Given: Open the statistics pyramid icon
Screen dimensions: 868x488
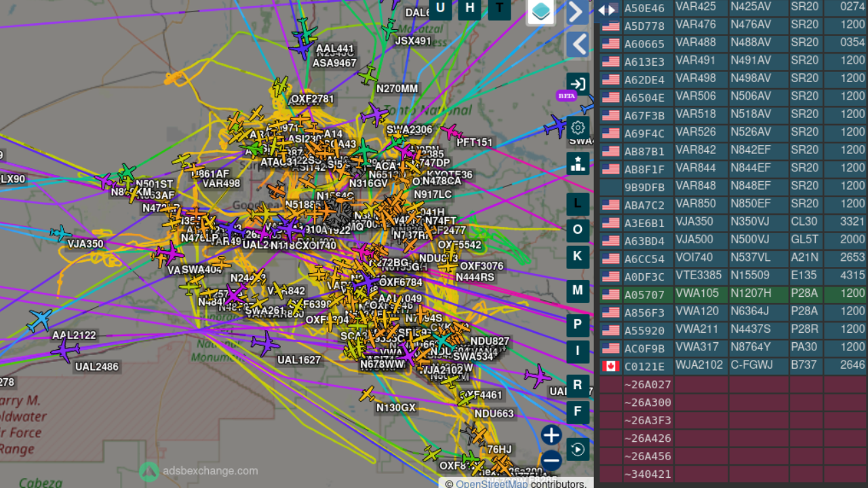Looking at the screenshot, I should coord(578,163).
